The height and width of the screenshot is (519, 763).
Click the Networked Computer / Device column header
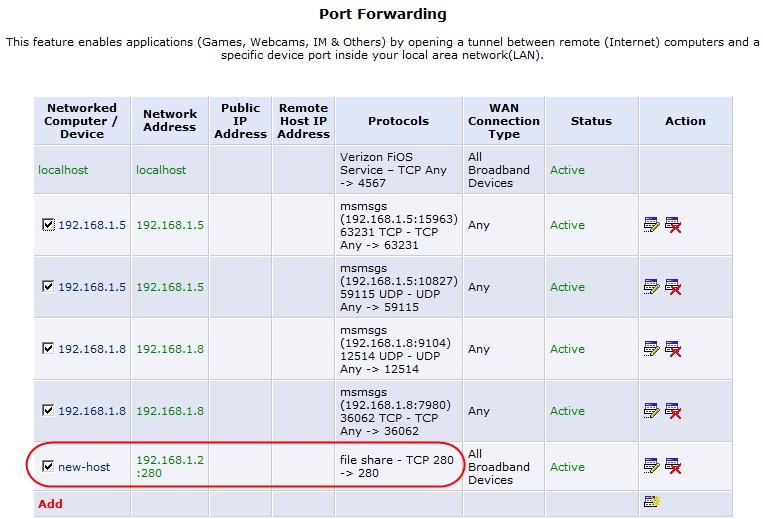tap(82, 121)
